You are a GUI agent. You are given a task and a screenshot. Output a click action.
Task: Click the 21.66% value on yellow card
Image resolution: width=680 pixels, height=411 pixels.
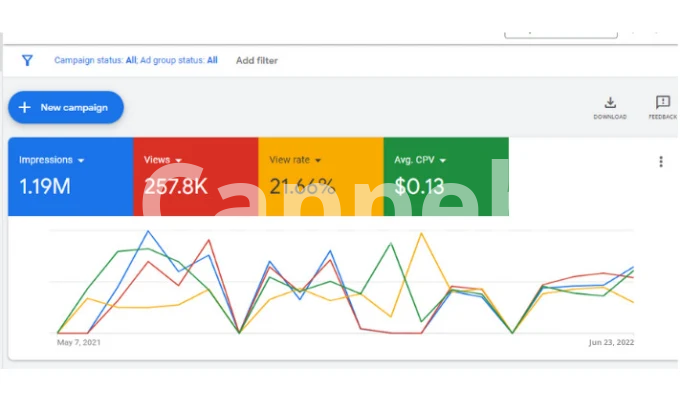click(x=301, y=186)
